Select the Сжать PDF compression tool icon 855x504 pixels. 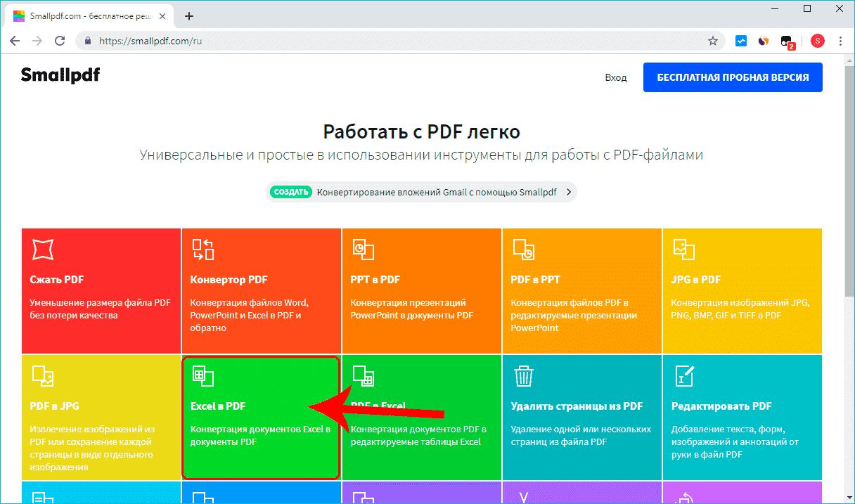point(43,248)
